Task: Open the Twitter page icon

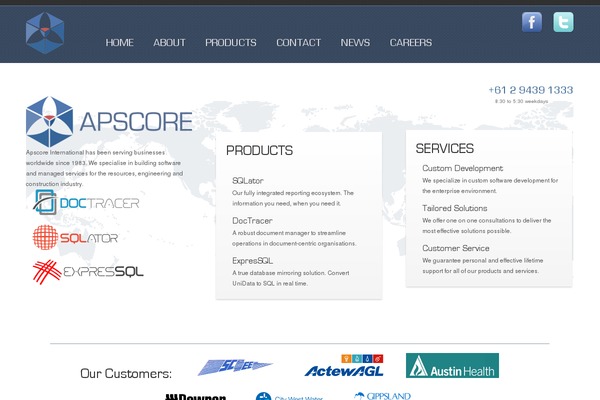Action: click(x=563, y=22)
